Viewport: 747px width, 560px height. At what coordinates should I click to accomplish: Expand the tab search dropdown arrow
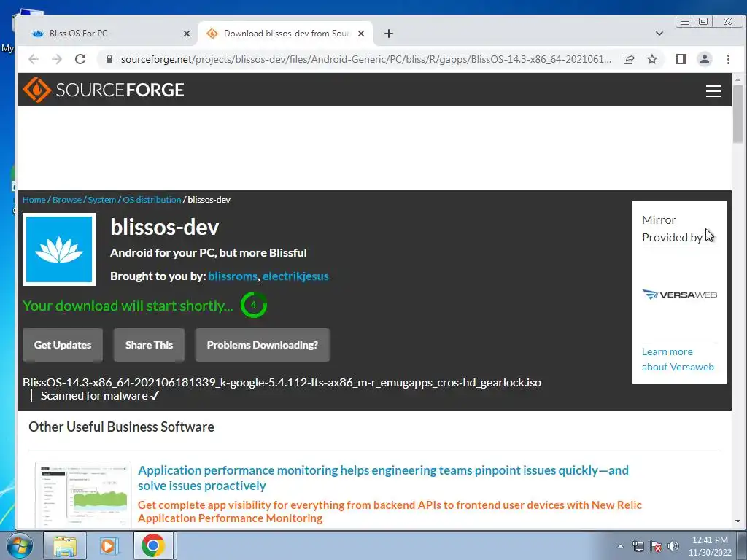click(x=659, y=34)
